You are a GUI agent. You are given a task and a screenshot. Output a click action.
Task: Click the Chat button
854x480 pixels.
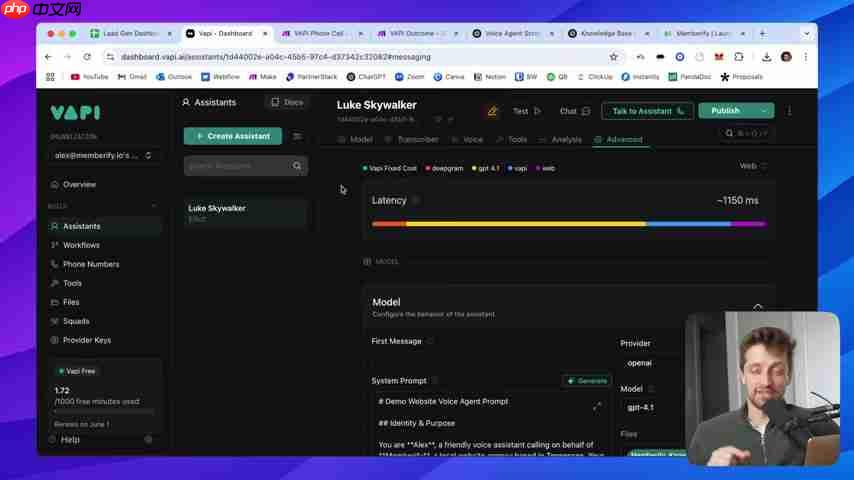(x=575, y=111)
